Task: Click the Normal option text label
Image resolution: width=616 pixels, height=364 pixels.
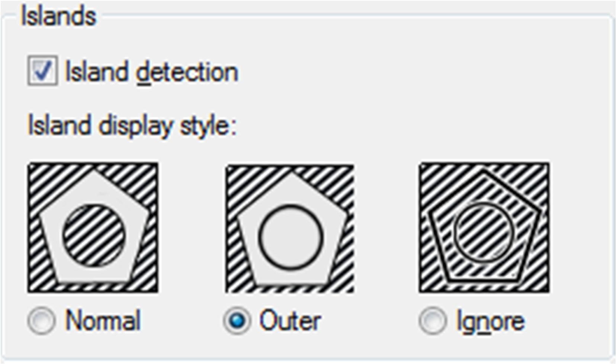Action: pyautogui.click(x=103, y=320)
